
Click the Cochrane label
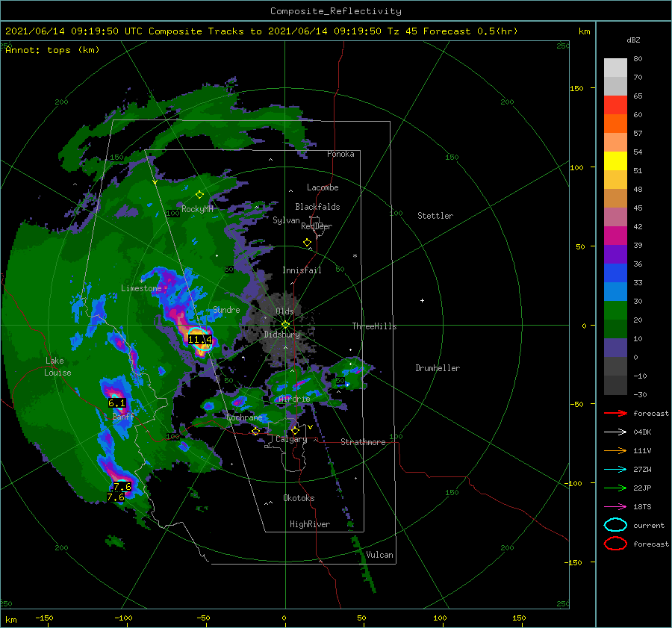click(244, 417)
